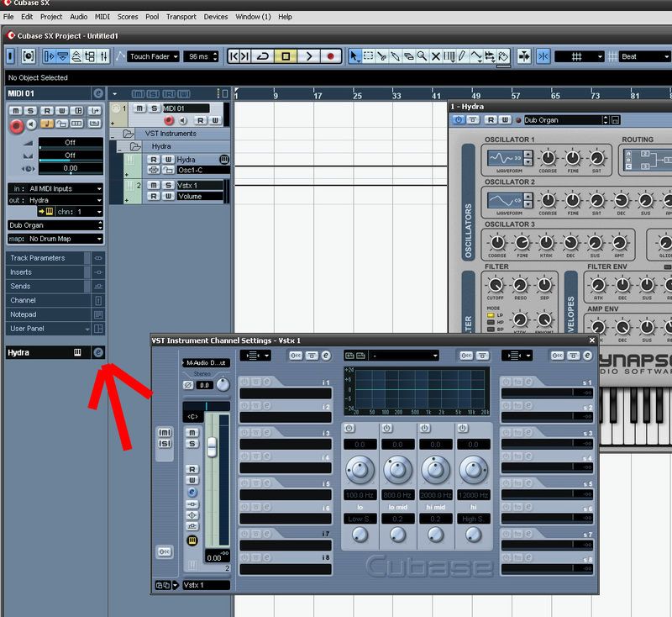Select the Mute X tool
This screenshot has width=672, height=617.
pos(435,56)
